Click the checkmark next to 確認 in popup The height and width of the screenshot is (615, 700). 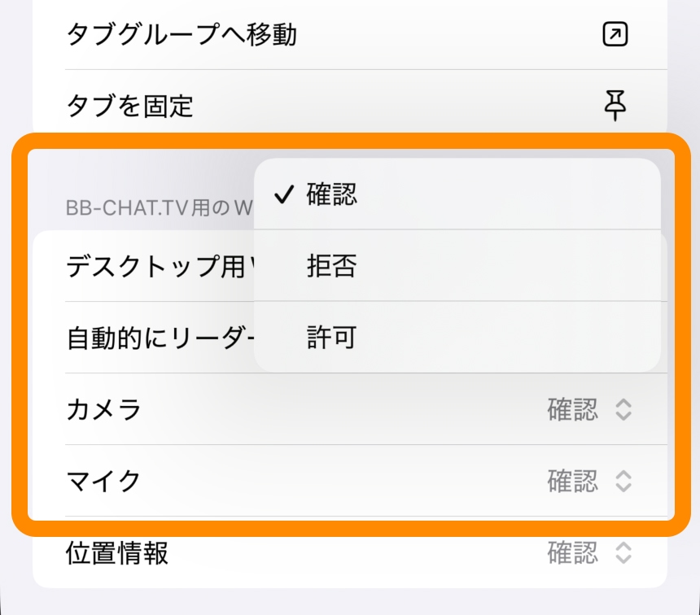click(x=284, y=195)
